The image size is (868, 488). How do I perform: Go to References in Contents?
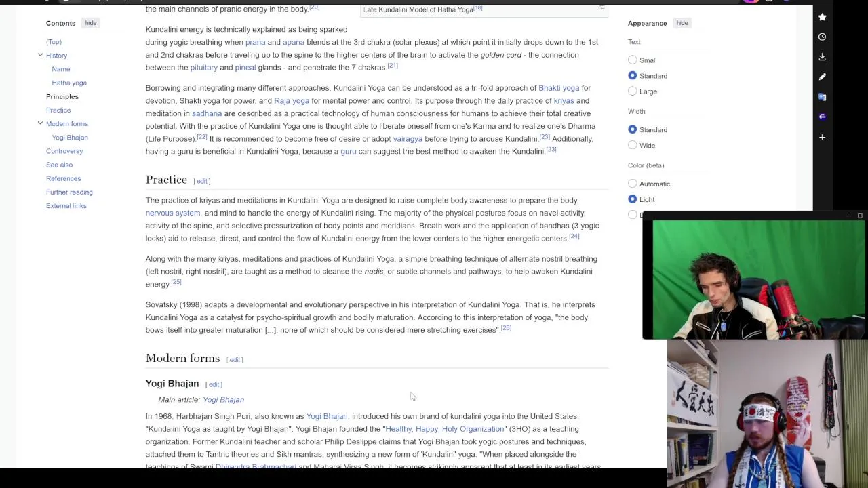coord(63,178)
